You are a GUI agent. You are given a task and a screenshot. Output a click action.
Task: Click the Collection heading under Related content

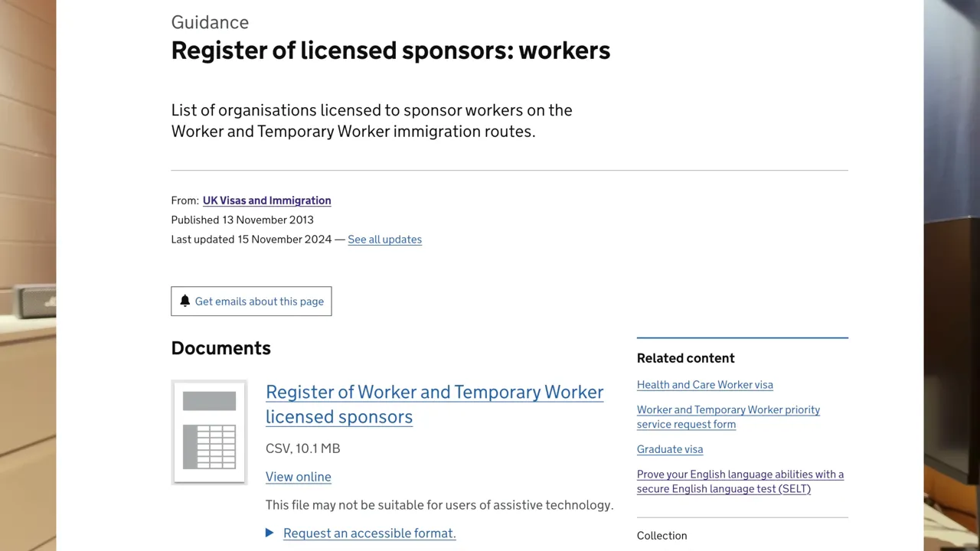pyautogui.click(x=661, y=535)
